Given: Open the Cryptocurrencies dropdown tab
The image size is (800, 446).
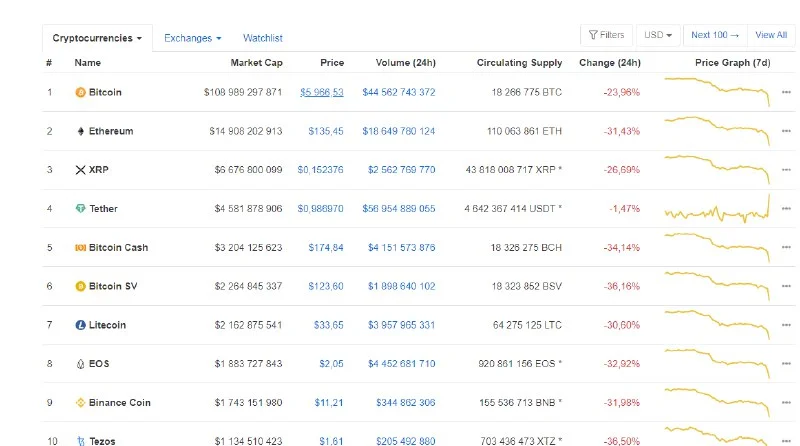Looking at the screenshot, I should tap(97, 38).
